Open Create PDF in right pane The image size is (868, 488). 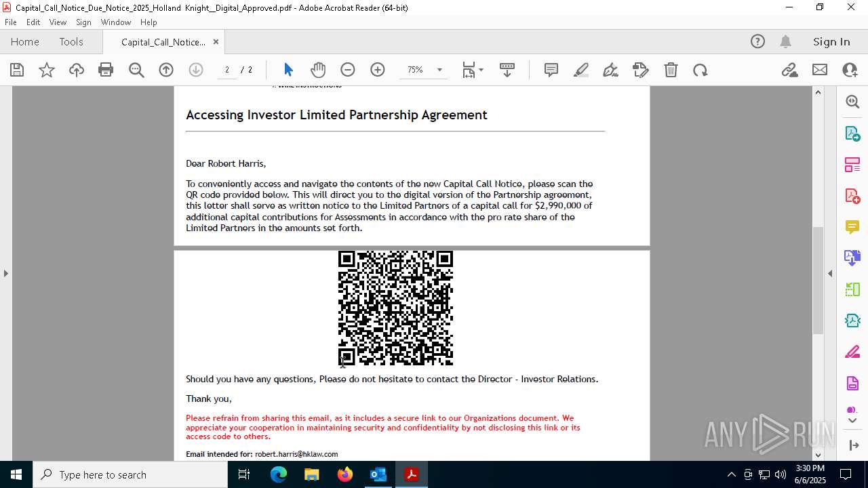click(x=852, y=196)
